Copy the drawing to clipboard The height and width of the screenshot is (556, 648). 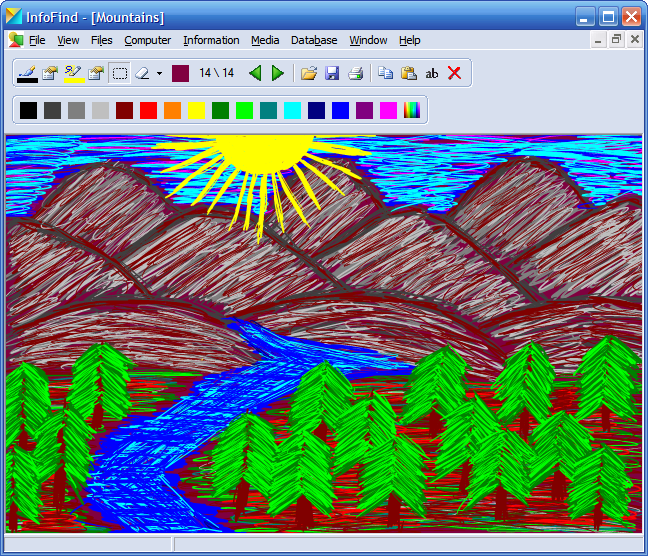click(386, 74)
